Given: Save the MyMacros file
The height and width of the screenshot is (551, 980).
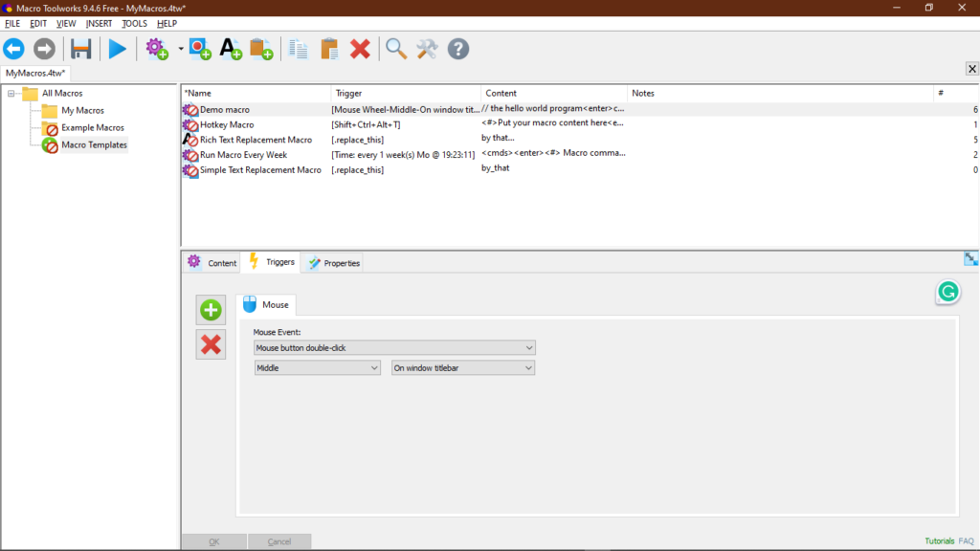Looking at the screenshot, I should (x=80, y=49).
